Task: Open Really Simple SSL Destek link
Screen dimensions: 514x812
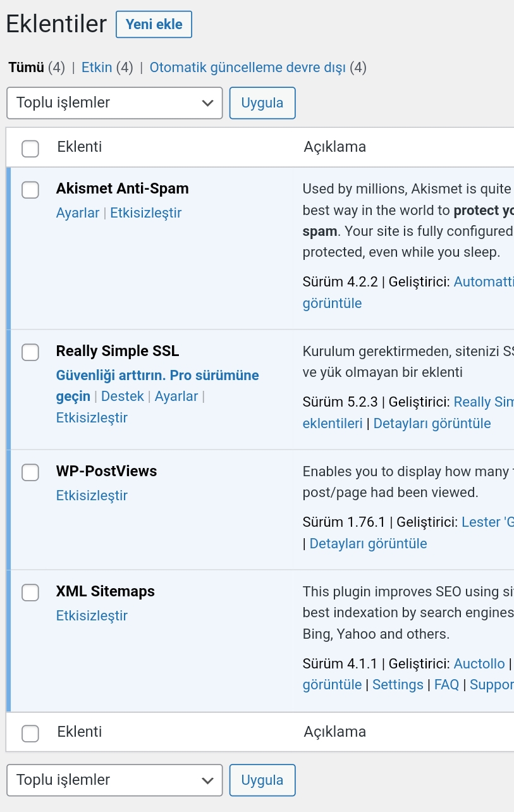Action: [123, 397]
